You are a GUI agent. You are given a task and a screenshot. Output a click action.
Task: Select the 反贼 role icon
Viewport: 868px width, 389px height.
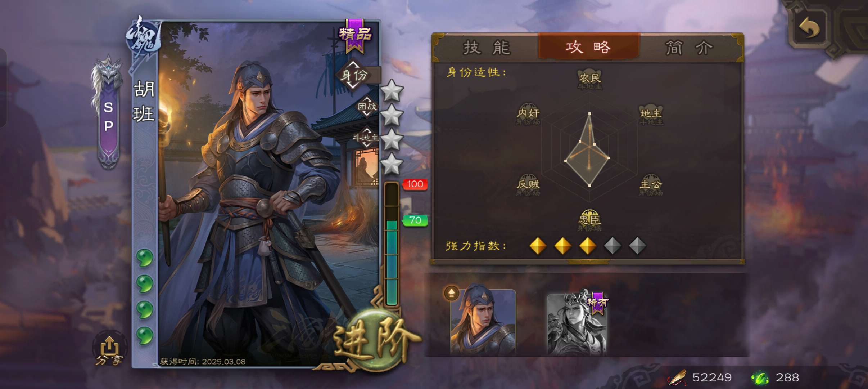pyautogui.click(x=528, y=185)
